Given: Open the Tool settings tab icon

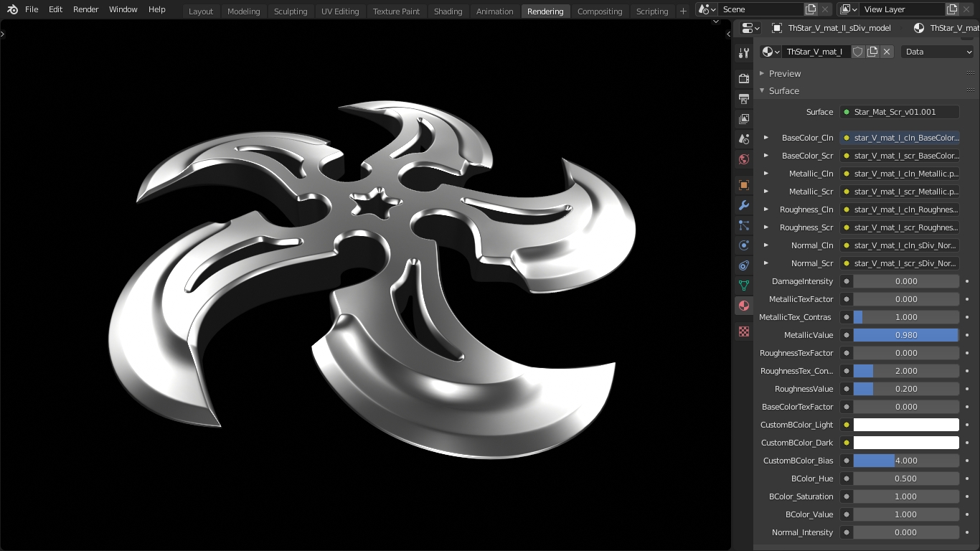Looking at the screenshot, I should pos(744,54).
